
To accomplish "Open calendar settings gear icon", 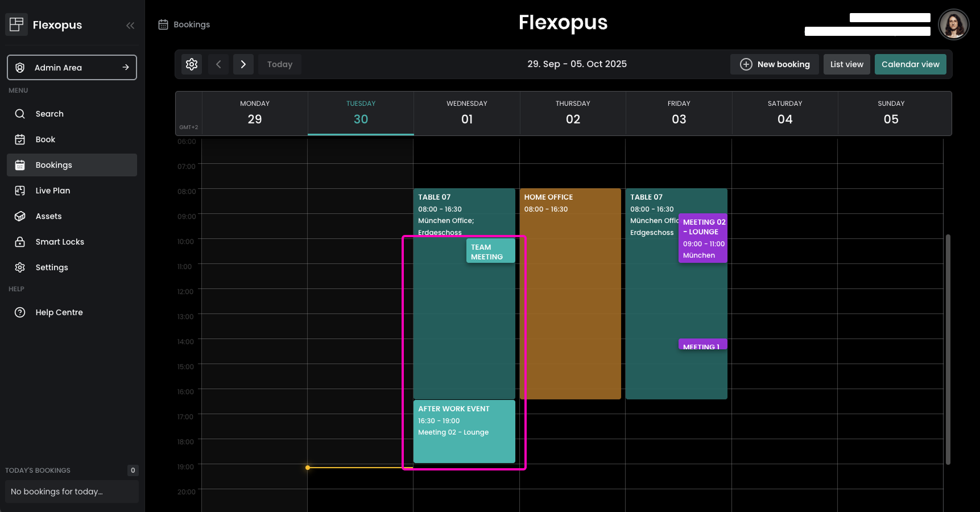I will [192, 64].
